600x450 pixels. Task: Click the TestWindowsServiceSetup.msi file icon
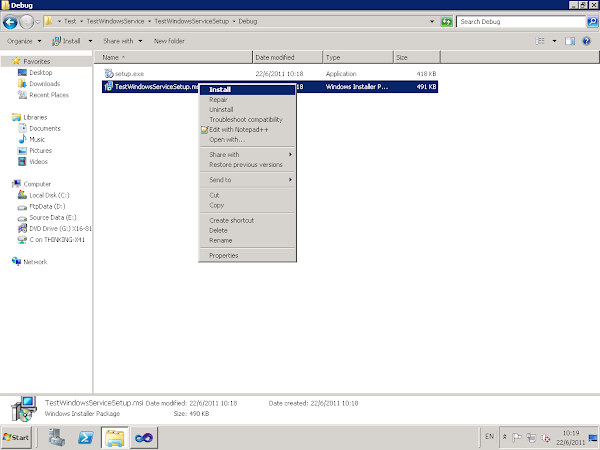pos(109,86)
